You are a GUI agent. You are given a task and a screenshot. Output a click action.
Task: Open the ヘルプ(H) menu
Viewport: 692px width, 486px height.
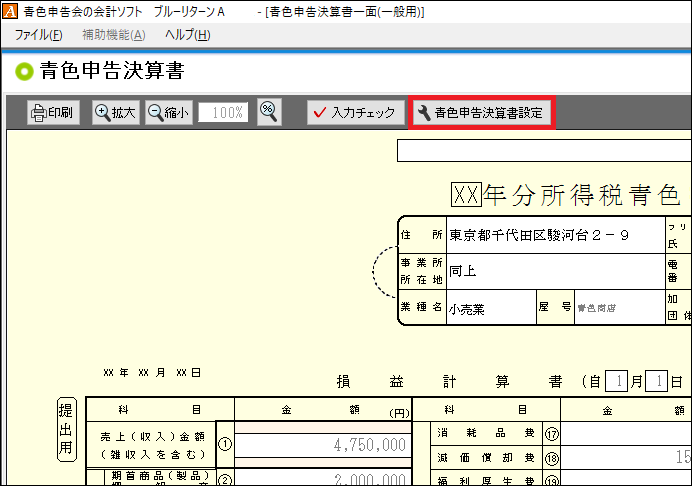pos(188,34)
